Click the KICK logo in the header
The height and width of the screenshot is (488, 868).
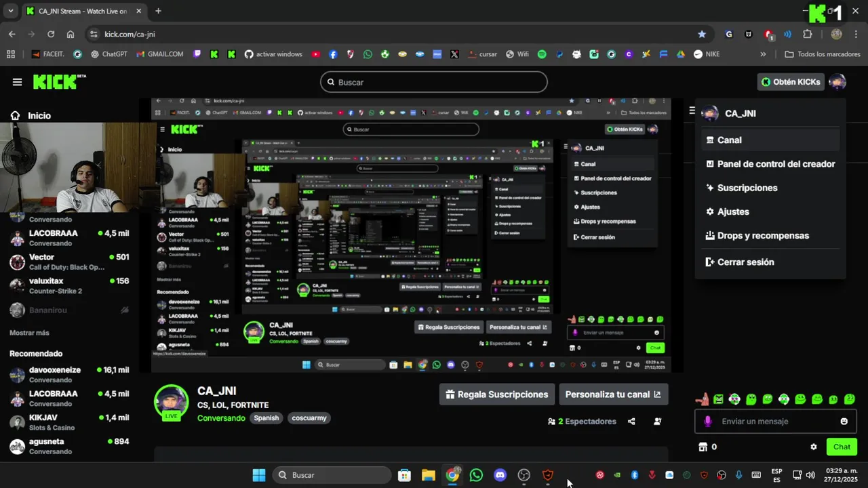[60, 81]
